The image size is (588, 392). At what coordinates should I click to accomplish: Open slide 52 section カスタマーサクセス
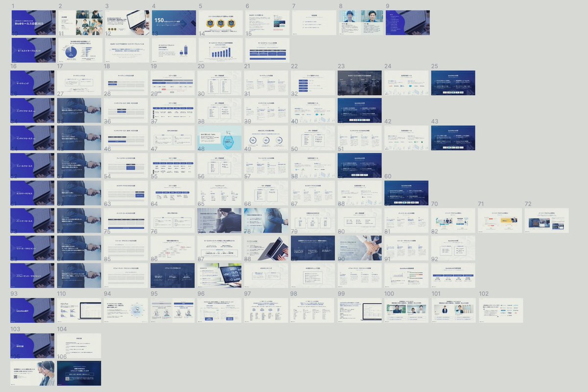tap(33, 193)
